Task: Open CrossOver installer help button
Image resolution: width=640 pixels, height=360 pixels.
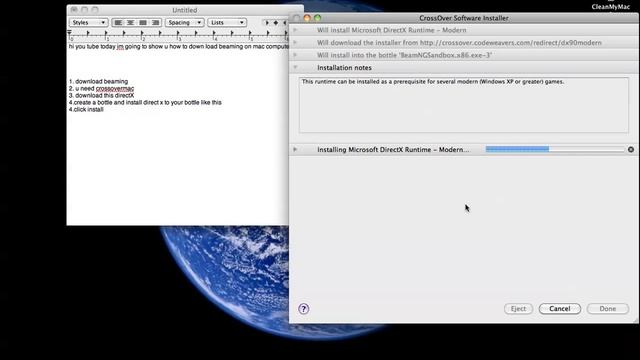Action: pyautogui.click(x=304, y=309)
